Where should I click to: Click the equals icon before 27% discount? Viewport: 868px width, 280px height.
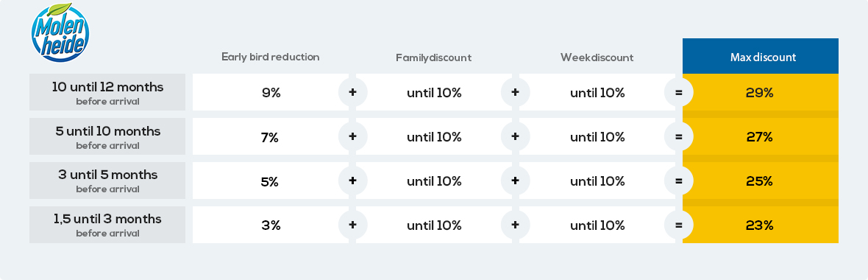(x=679, y=136)
